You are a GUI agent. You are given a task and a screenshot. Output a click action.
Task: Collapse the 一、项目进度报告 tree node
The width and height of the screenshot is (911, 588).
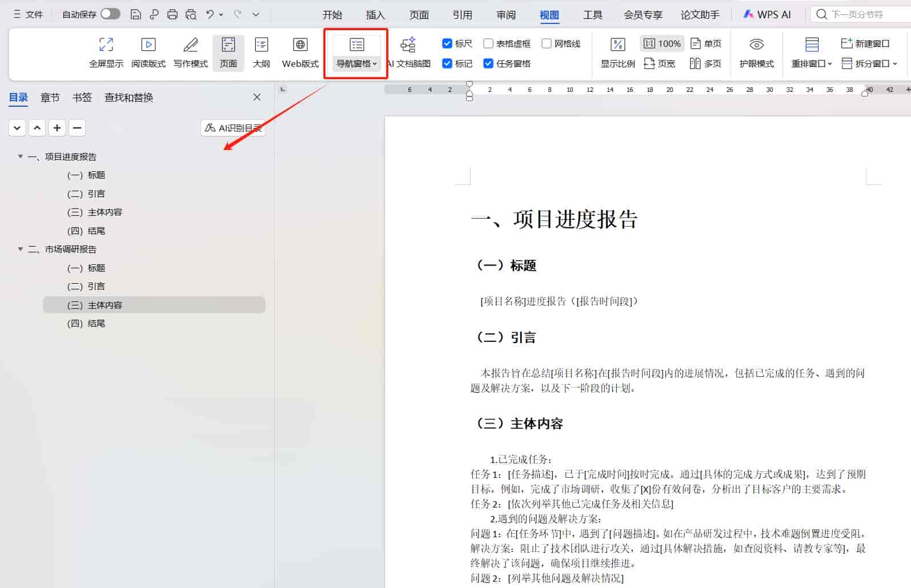[x=20, y=156]
